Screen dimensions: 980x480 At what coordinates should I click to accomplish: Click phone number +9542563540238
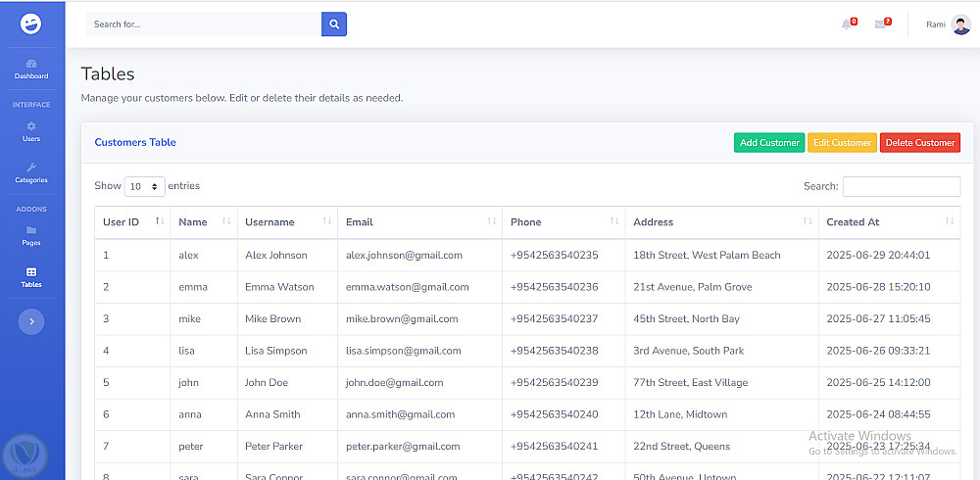(554, 351)
